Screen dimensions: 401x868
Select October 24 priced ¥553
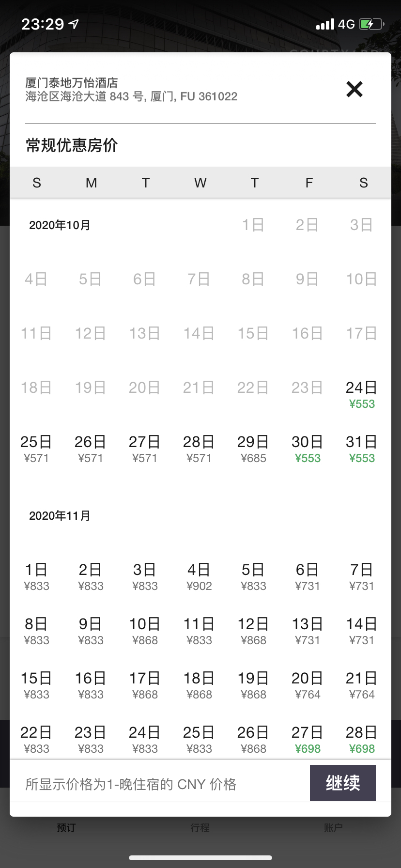[x=362, y=395]
